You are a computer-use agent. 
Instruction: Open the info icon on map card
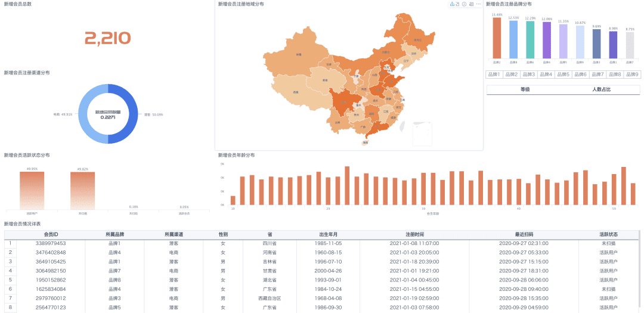tap(464, 4)
